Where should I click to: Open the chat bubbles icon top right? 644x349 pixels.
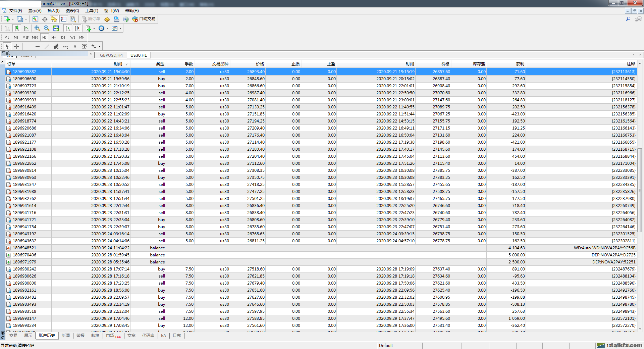[638, 19]
